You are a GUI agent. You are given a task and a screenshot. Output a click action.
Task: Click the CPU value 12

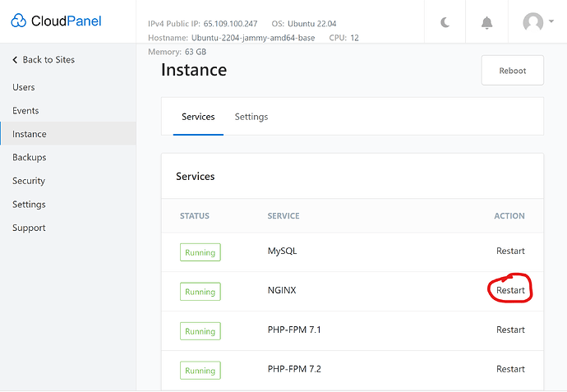click(354, 38)
